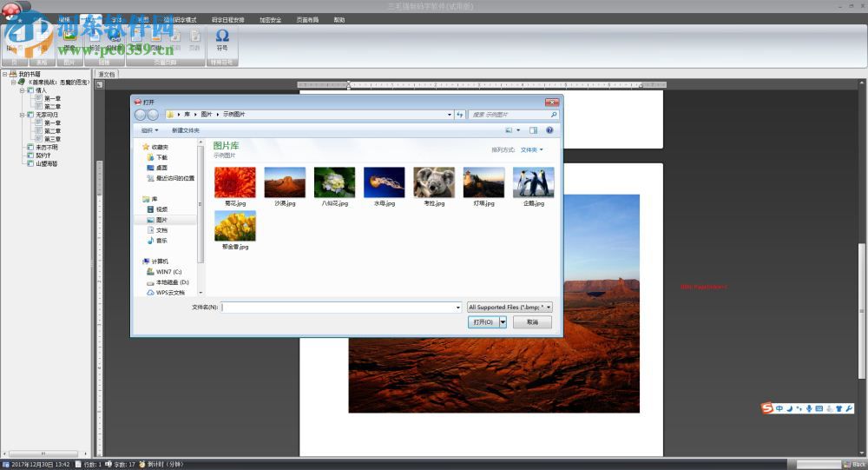This screenshot has height=470, width=868.
Task: Open 本地磁盘 (D:) drive
Action: (x=168, y=282)
